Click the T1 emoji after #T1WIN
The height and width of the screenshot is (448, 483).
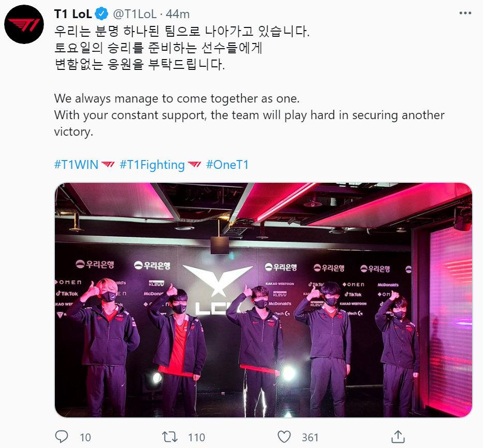coord(108,165)
